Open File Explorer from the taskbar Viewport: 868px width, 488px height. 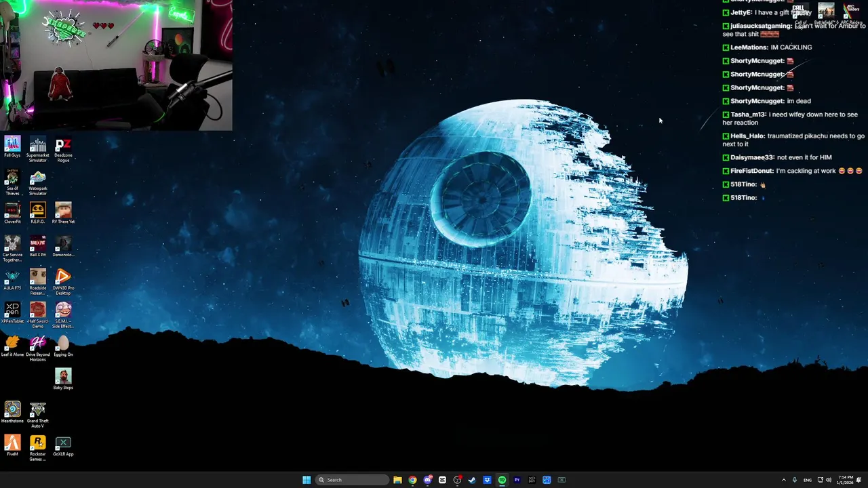[x=397, y=480]
